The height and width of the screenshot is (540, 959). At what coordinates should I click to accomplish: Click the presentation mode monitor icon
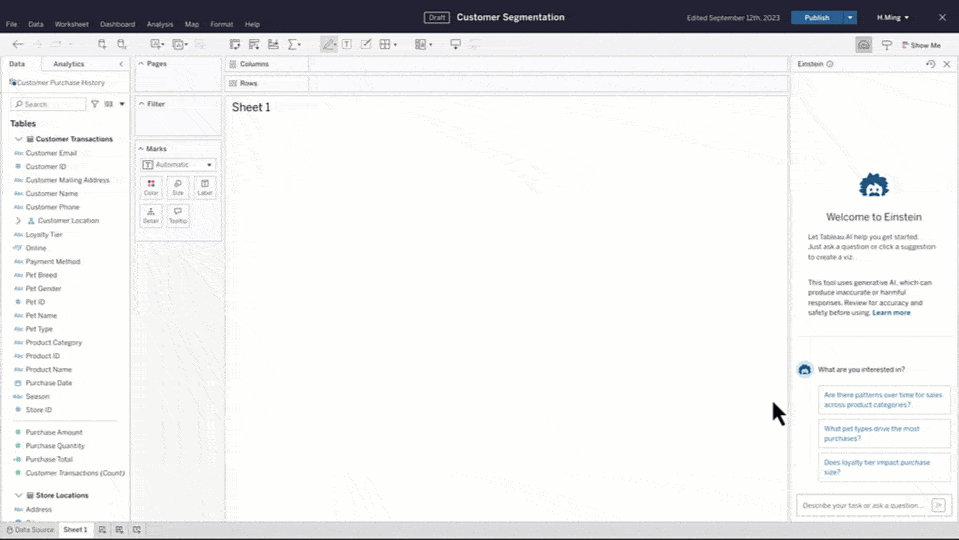tap(455, 44)
